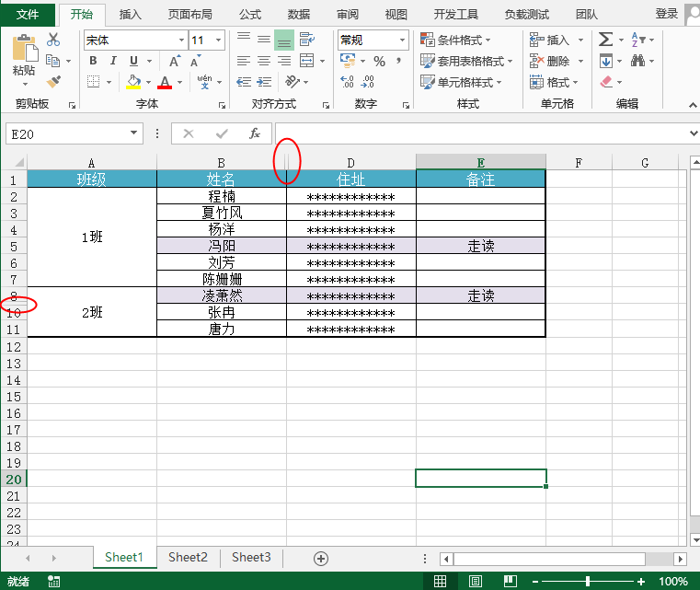This screenshot has width=700, height=590.
Task: Click the middle vertical align icon
Action: (264, 40)
